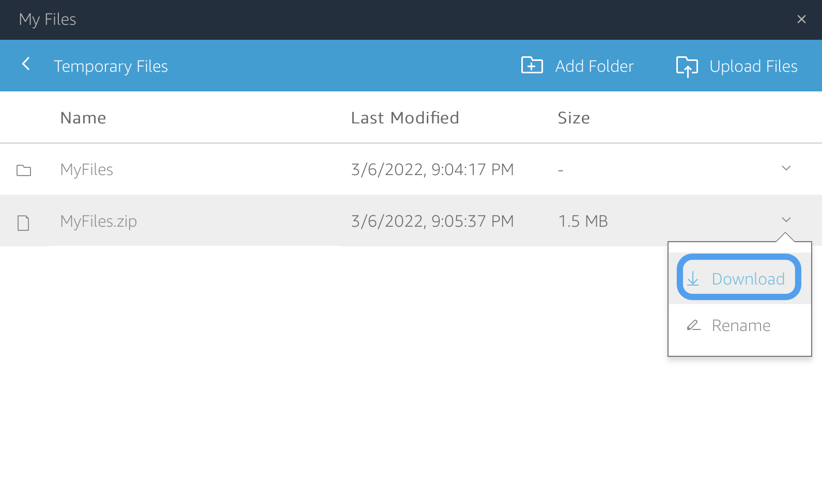Select Download from the context menu
The image size is (822, 504).
[x=748, y=279]
